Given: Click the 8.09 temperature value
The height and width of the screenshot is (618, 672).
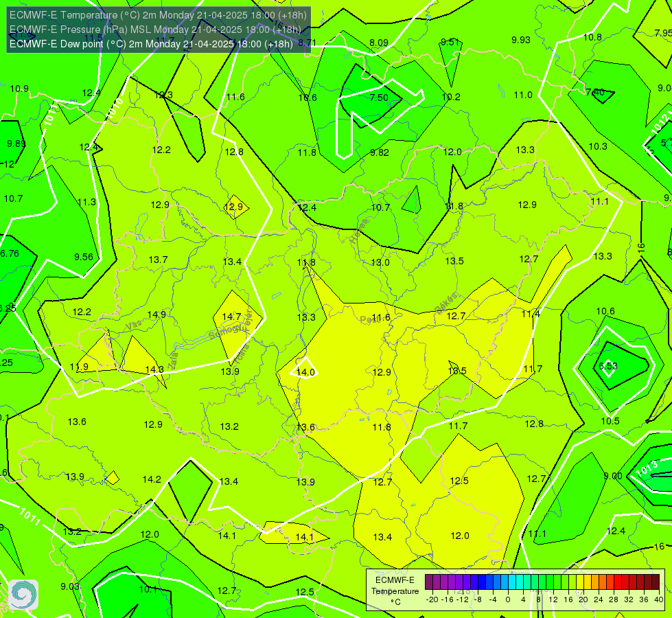Looking at the screenshot, I should tap(379, 43).
